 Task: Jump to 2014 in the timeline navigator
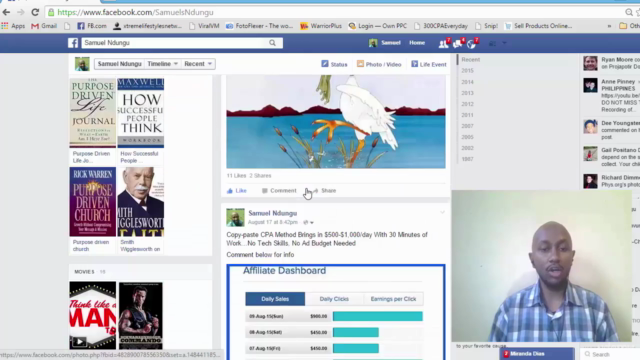tap(467, 82)
